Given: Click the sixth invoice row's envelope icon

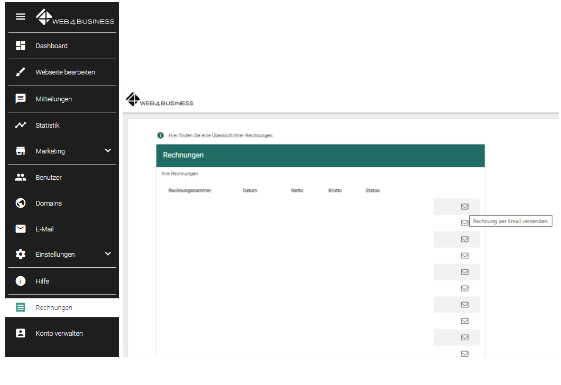Looking at the screenshot, I should click(x=464, y=288).
